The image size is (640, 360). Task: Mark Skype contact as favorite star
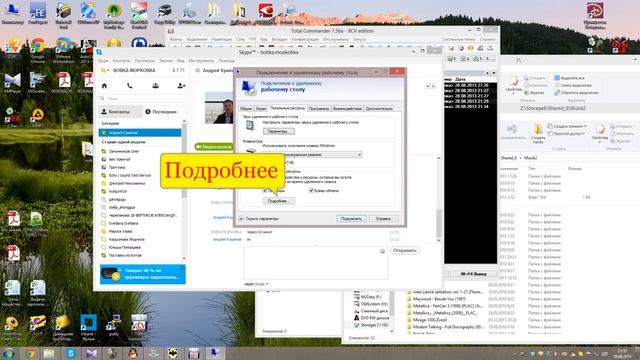[x=198, y=71]
